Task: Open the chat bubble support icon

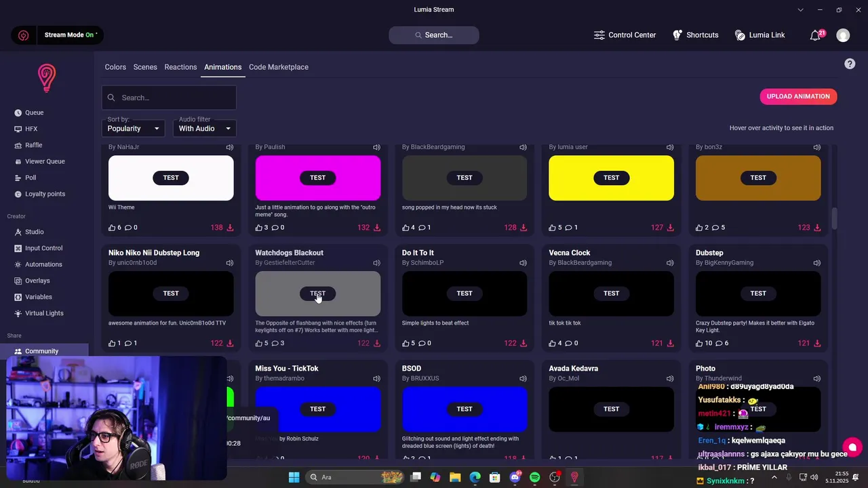Action: (852, 447)
